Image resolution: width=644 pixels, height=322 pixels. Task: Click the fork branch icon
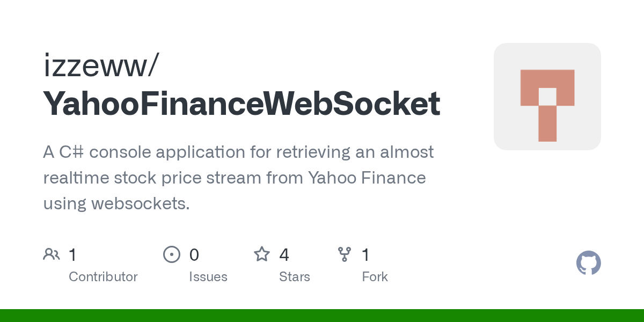point(344,254)
